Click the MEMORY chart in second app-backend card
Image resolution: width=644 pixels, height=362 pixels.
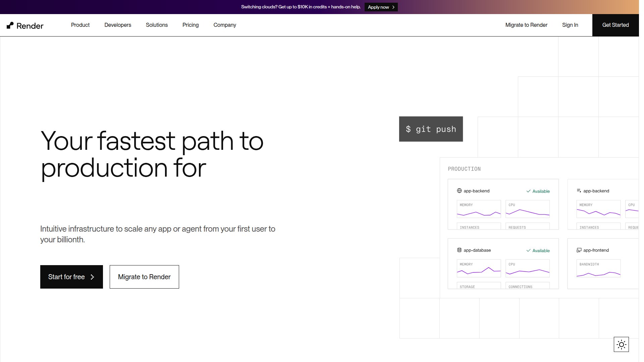click(598, 209)
